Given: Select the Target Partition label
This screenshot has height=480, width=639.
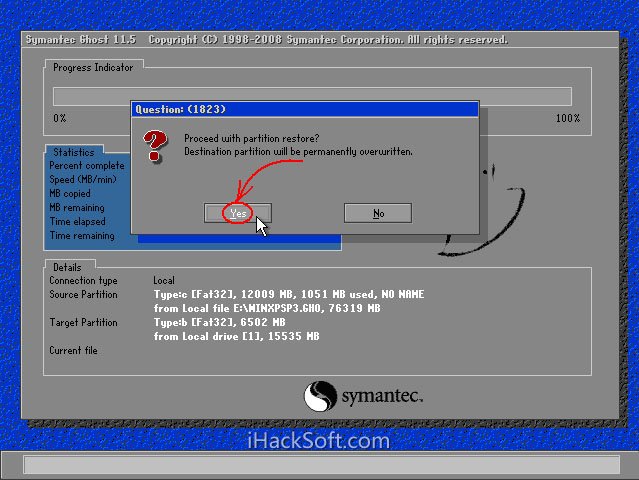Looking at the screenshot, I should tap(83, 323).
